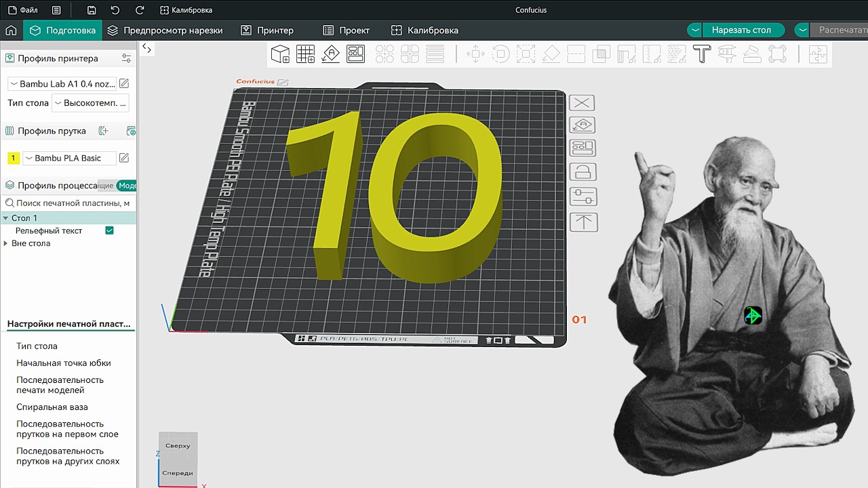Open the hamburger menu next to Файл
The image size is (868, 488).
click(x=56, y=10)
